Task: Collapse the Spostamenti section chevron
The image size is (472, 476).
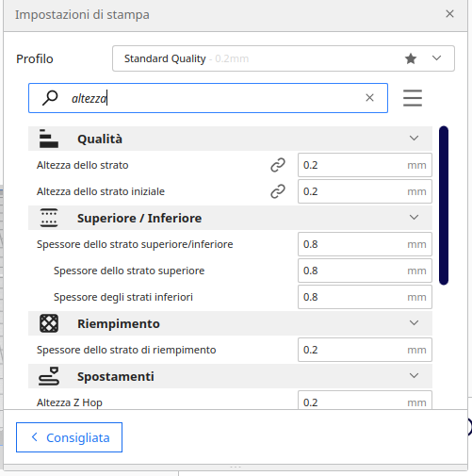Action: point(414,376)
